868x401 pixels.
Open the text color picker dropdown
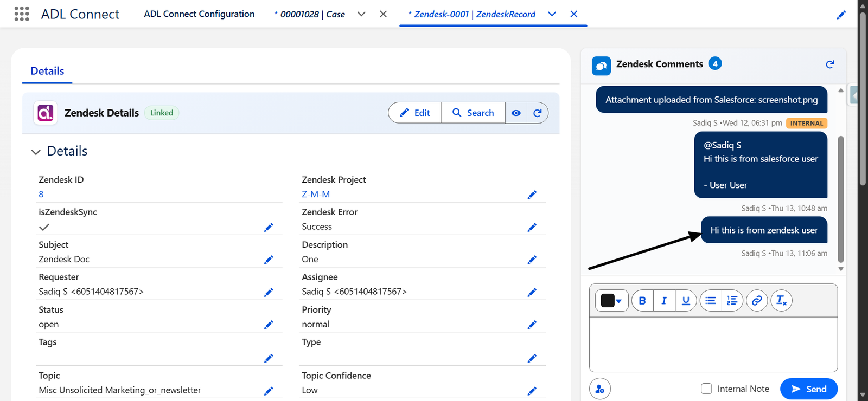coord(611,300)
